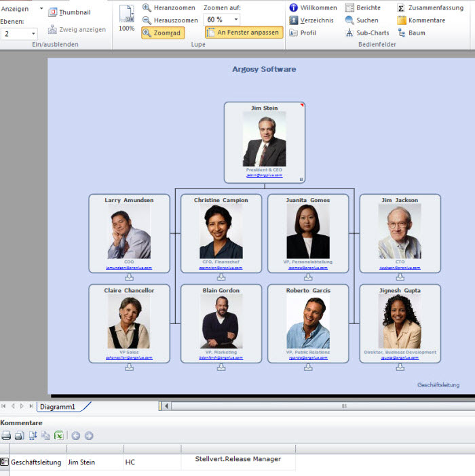Expand subordinates under Larry Amundsen
Screen dimensions: 475x476
tap(129, 277)
